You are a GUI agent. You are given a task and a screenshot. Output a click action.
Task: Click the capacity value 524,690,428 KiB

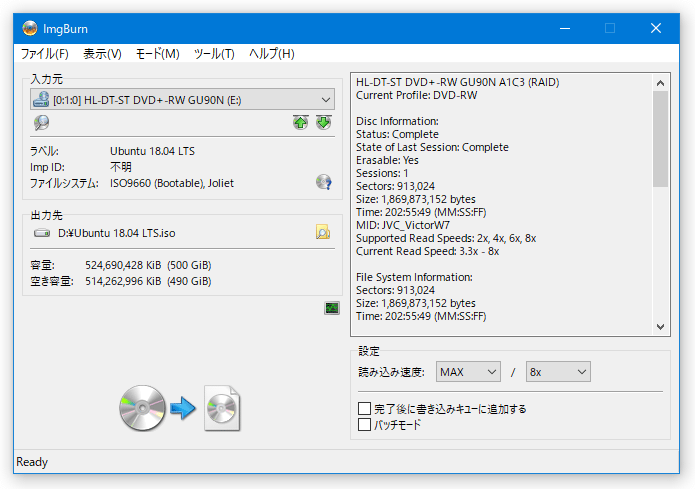(x=123, y=265)
